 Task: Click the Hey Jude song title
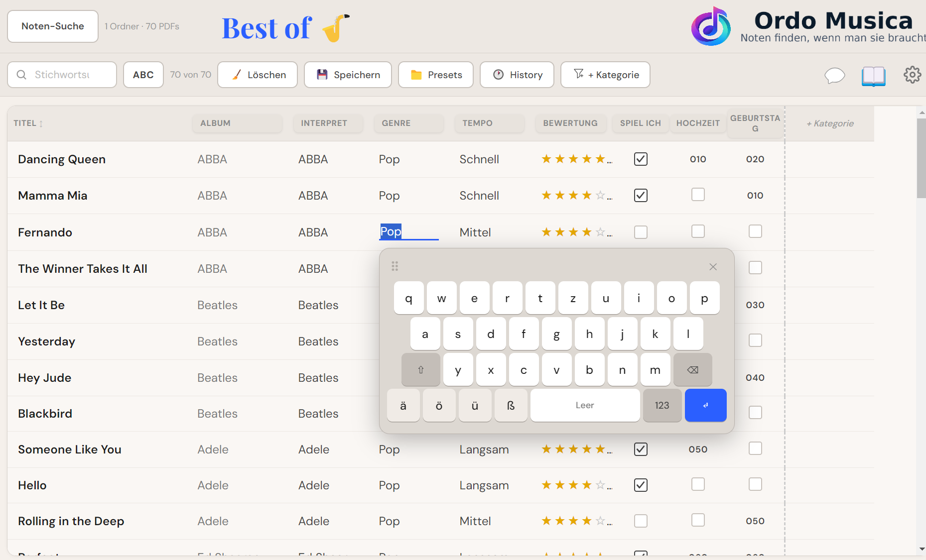tap(45, 378)
